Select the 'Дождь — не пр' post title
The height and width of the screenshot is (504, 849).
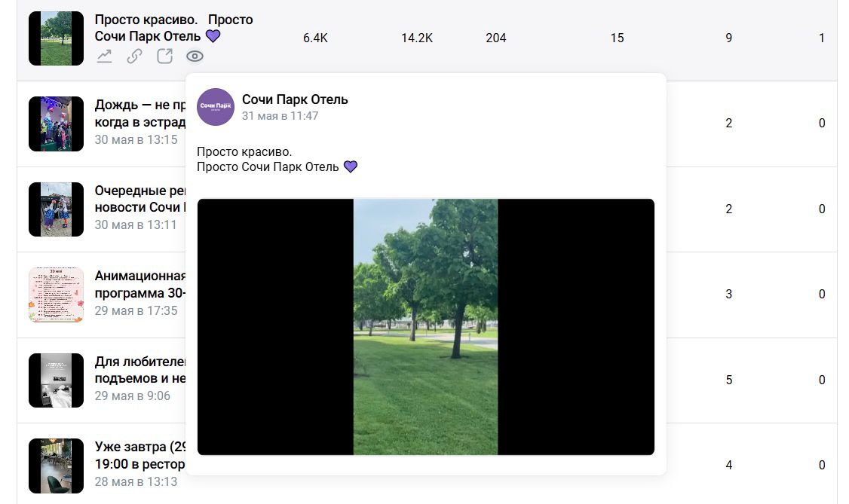[140, 114]
